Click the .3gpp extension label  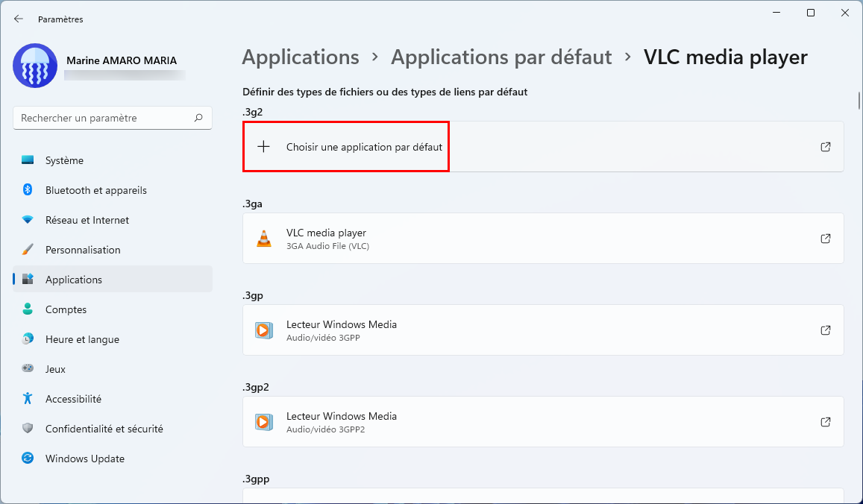point(256,479)
